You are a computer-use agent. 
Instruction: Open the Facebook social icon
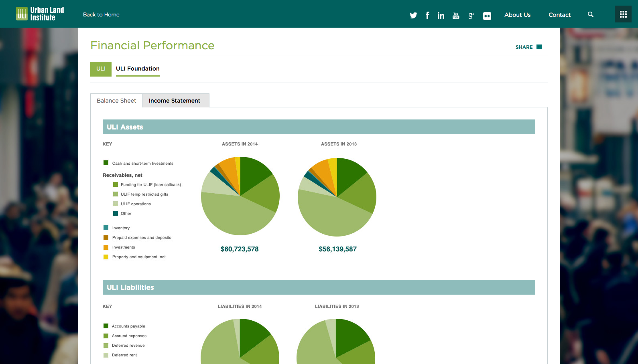427,15
